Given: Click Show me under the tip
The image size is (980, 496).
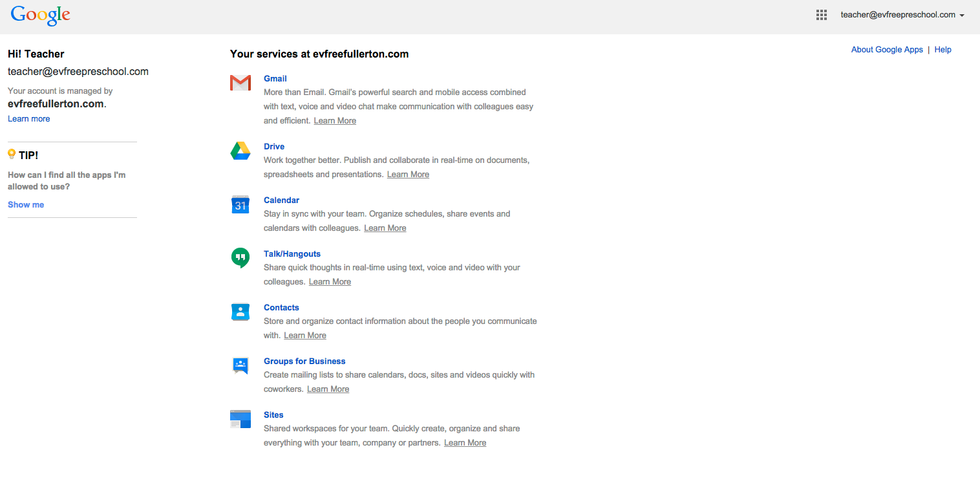Looking at the screenshot, I should click(x=26, y=205).
